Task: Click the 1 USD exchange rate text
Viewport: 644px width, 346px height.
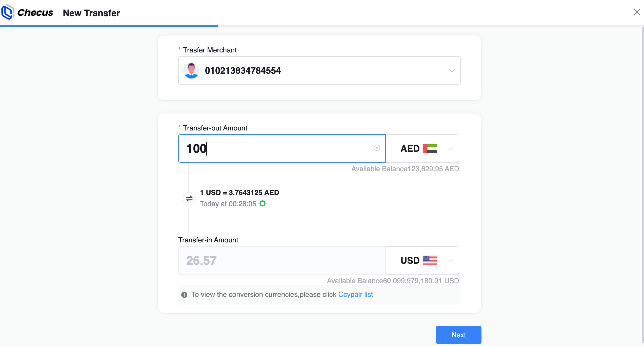Action: point(239,193)
